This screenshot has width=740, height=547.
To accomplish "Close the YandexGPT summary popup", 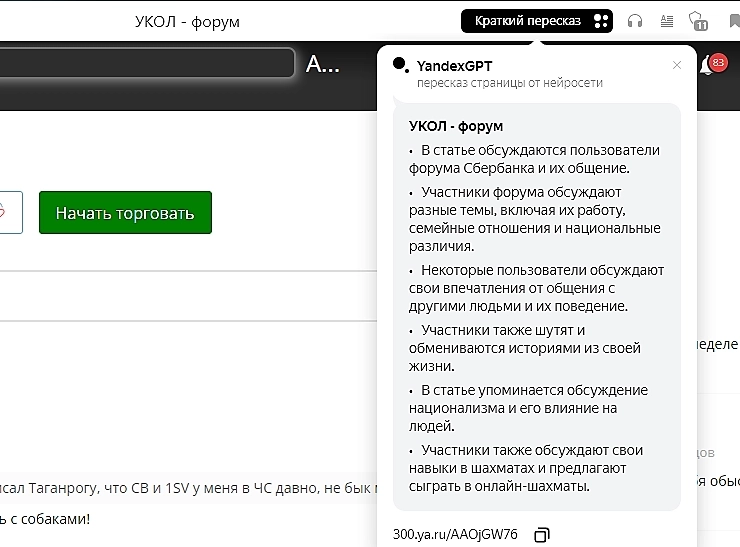I will (677, 65).
